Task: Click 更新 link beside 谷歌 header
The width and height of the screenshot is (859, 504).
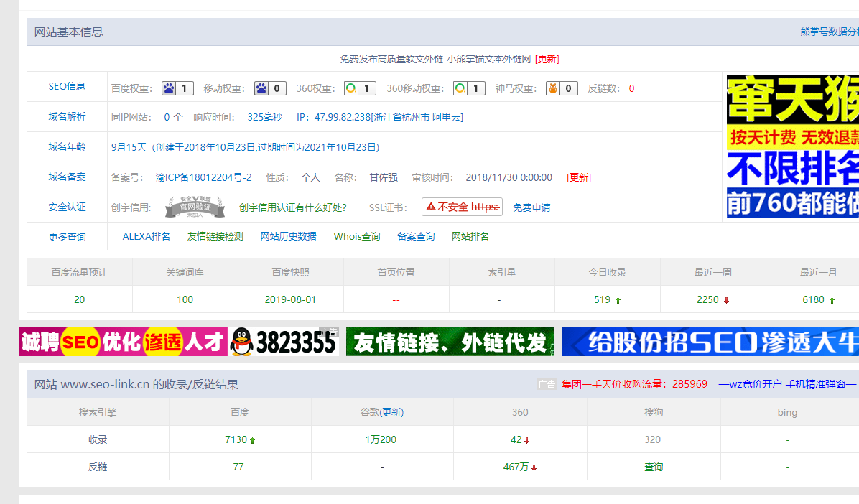Action: pos(391,413)
